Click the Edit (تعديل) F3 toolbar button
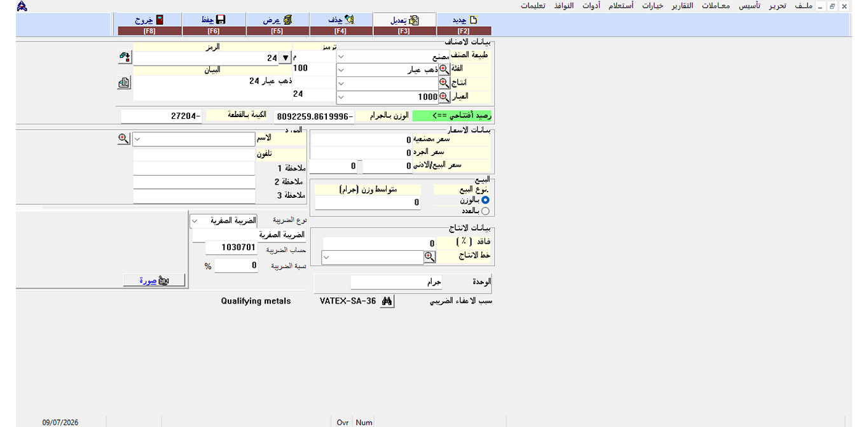This screenshot has width=868, height=427. pos(404,24)
